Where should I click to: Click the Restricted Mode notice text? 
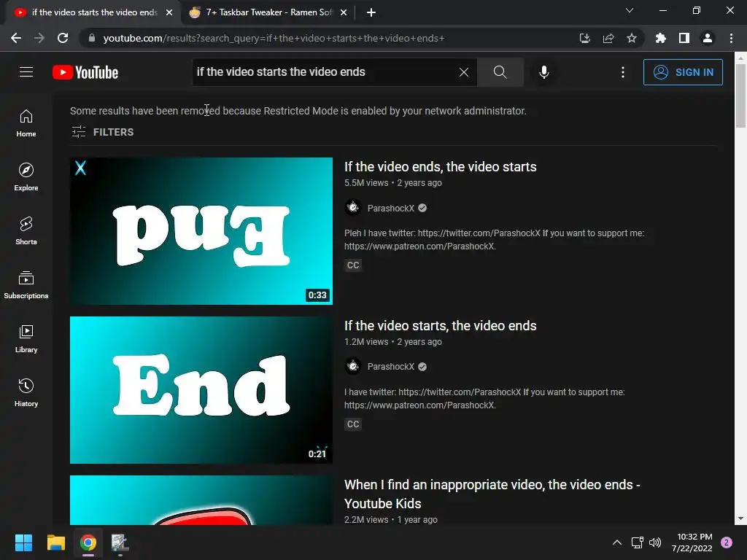coord(298,111)
